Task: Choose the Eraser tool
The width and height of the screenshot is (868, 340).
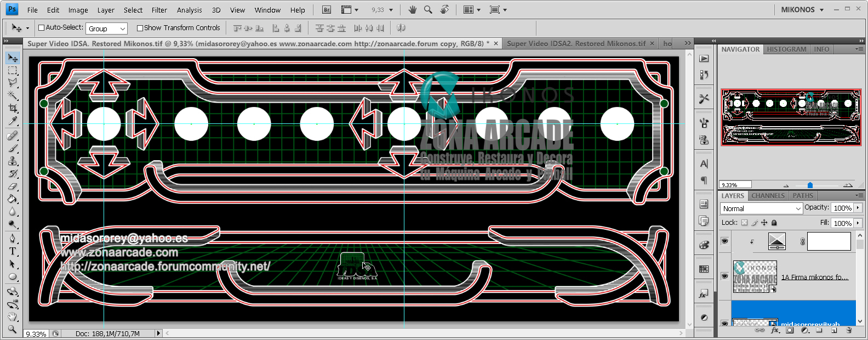Action: click(x=12, y=187)
